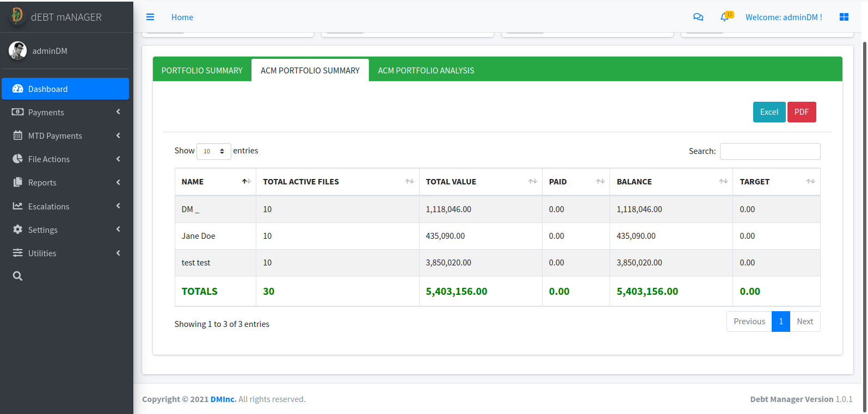Export table with PDF button
Viewport: 868px width, 414px height.
click(801, 112)
